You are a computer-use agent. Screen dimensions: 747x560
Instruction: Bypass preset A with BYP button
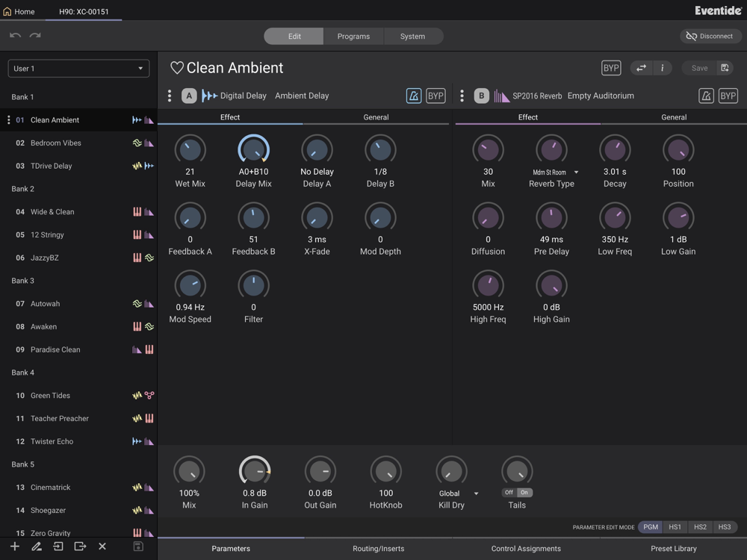(x=436, y=96)
